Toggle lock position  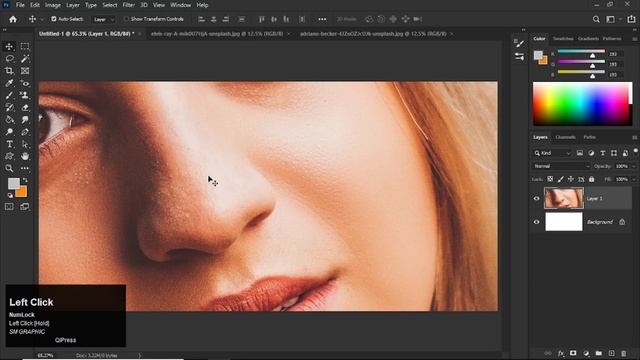pos(571,179)
